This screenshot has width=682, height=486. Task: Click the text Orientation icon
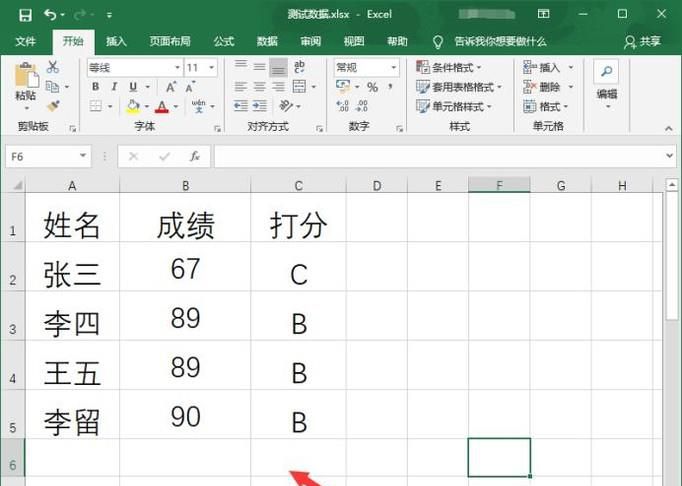tap(287, 106)
